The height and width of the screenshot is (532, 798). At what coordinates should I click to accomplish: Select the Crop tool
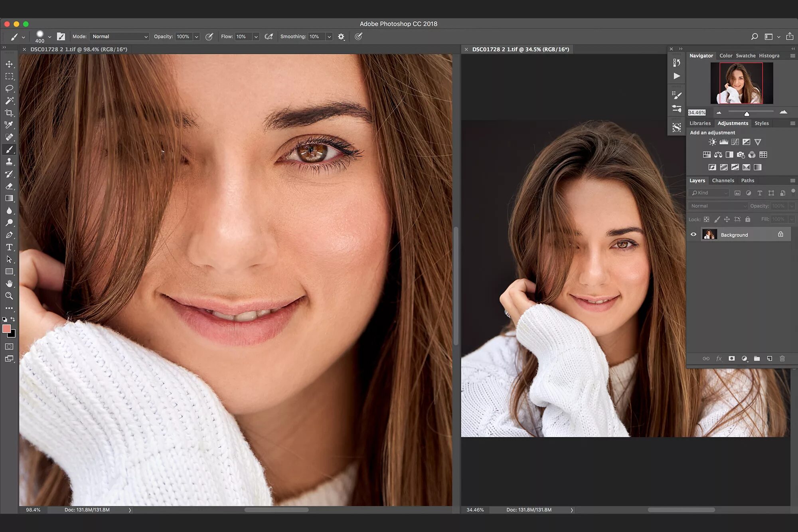(x=9, y=113)
